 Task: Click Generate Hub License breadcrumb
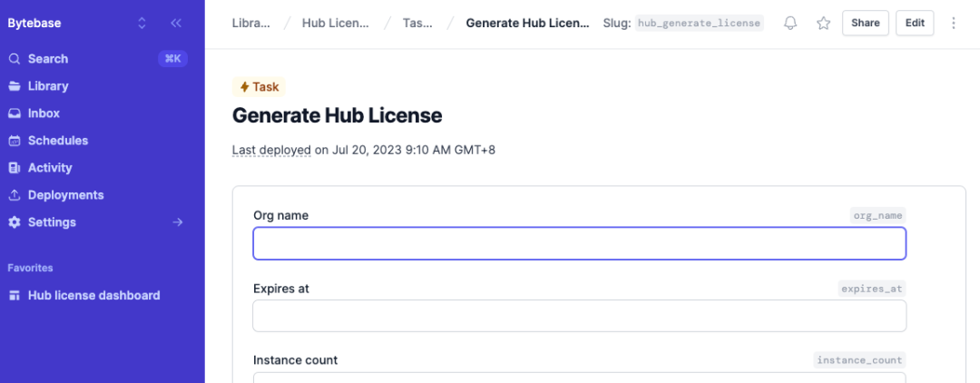pos(527,24)
